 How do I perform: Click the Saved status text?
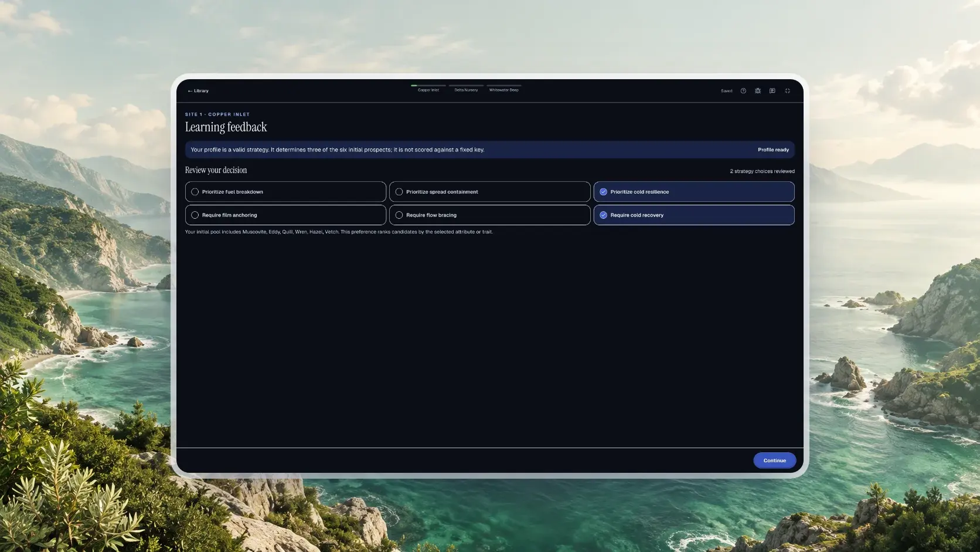point(726,91)
